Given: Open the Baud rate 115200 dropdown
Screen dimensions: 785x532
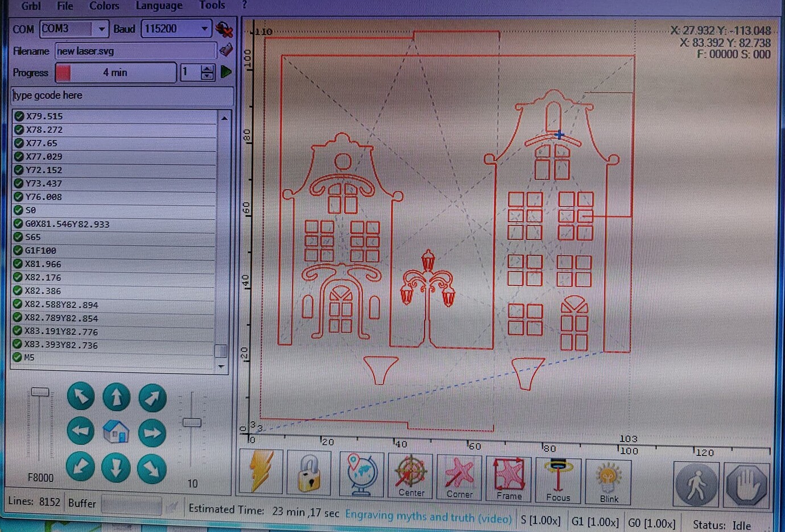Looking at the screenshot, I should (x=203, y=29).
